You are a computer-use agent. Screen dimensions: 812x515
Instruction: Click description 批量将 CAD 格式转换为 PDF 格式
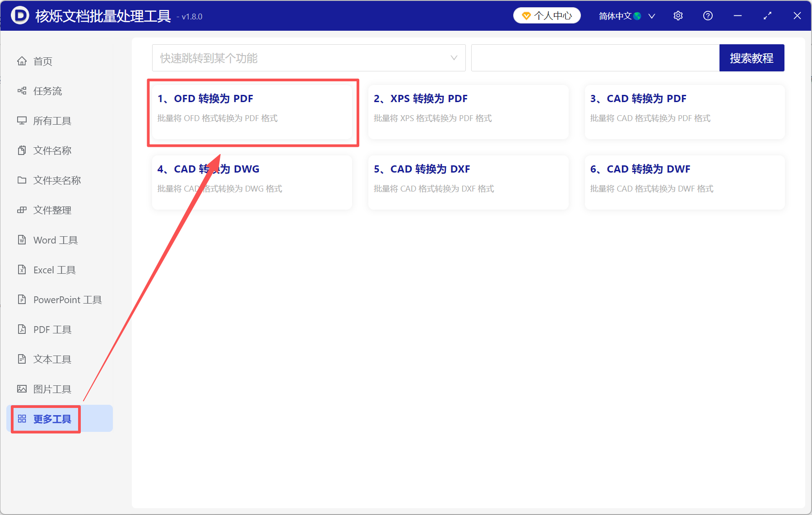(x=650, y=118)
